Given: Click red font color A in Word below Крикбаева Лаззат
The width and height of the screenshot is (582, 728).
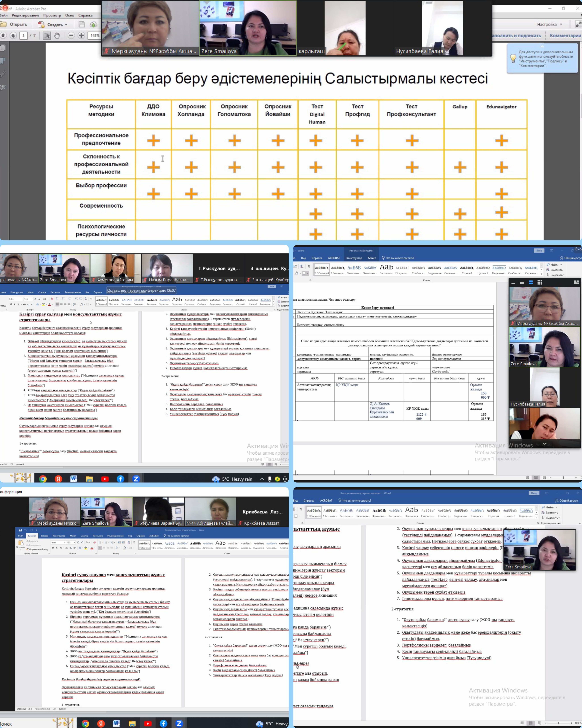Looking at the screenshot, I should [92, 548].
